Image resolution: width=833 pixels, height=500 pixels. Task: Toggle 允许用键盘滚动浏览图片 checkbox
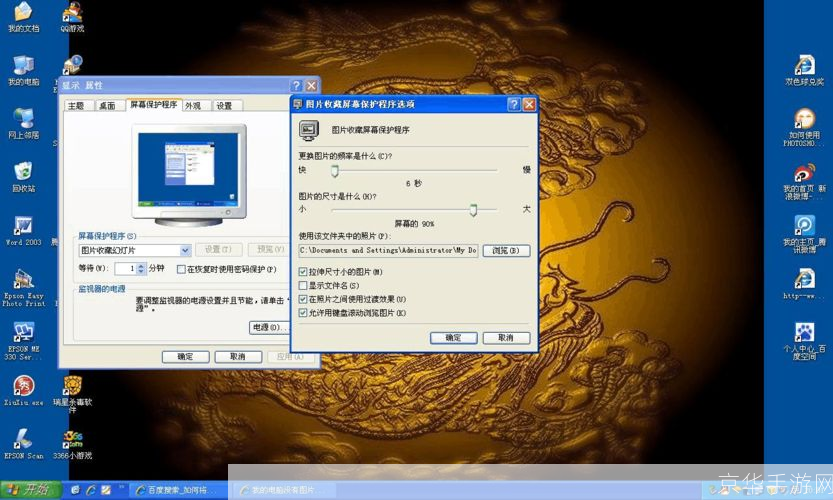tap(303, 313)
